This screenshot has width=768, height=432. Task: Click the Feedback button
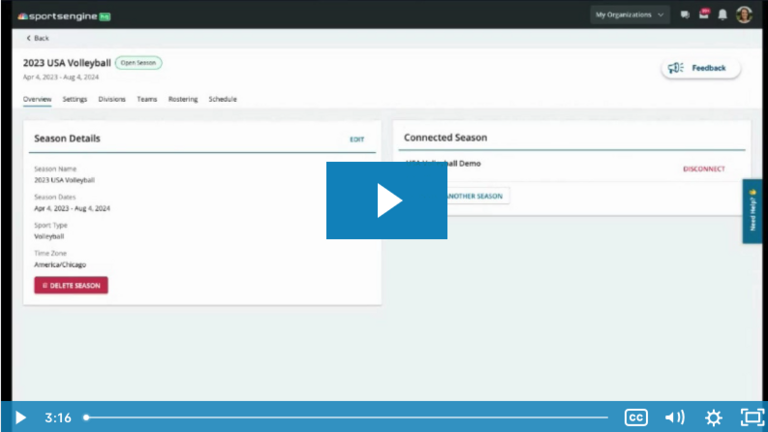coord(701,68)
